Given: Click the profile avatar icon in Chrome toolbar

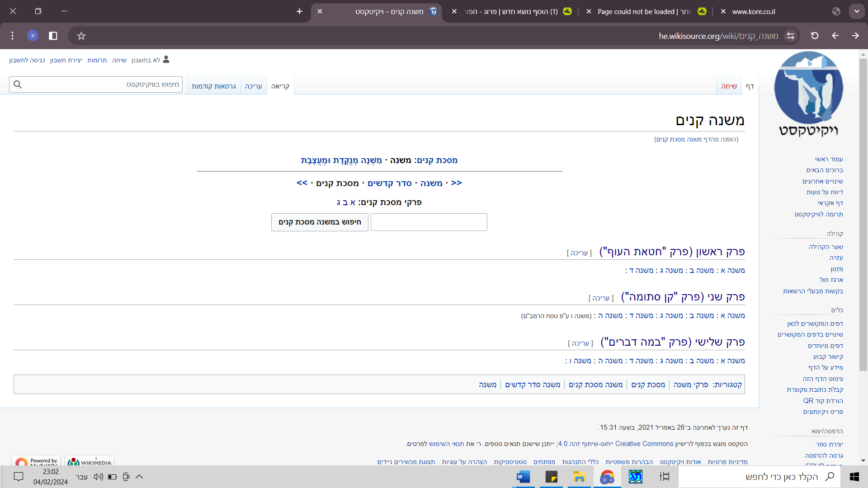Looking at the screenshot, I should pos(33,36).
